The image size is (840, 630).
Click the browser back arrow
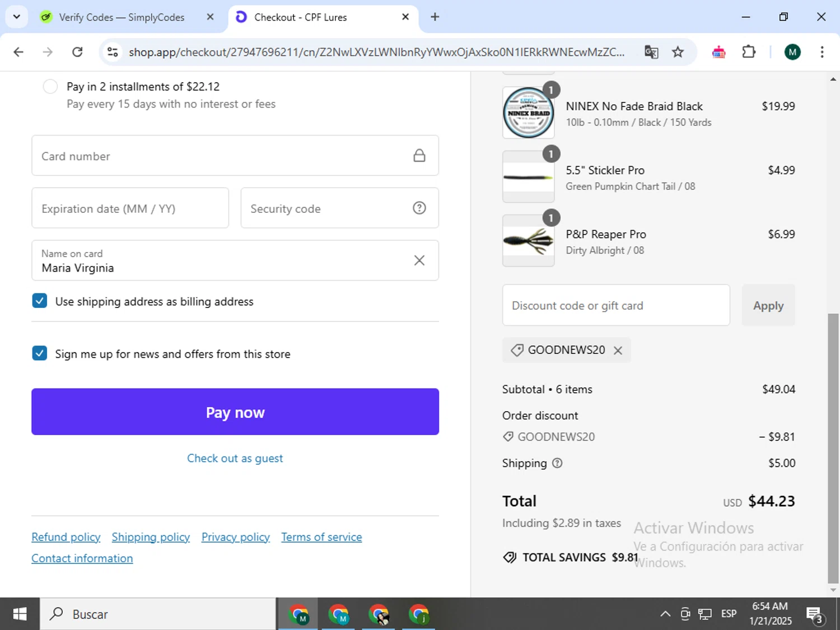pos(18,52)
